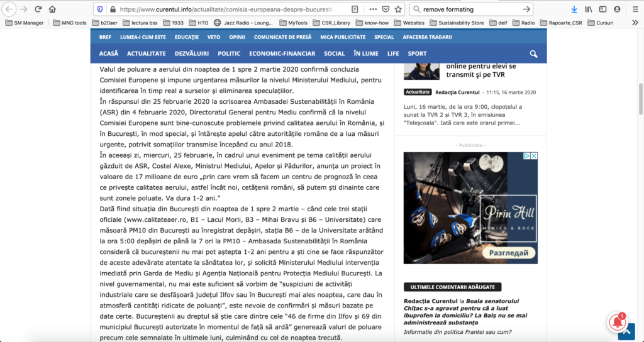Toggle the sidebar view

(x=602, y=9)
